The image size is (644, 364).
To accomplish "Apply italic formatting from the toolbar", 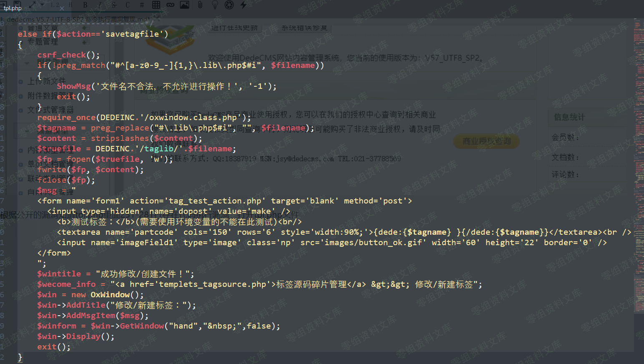I will click(99, 5).
